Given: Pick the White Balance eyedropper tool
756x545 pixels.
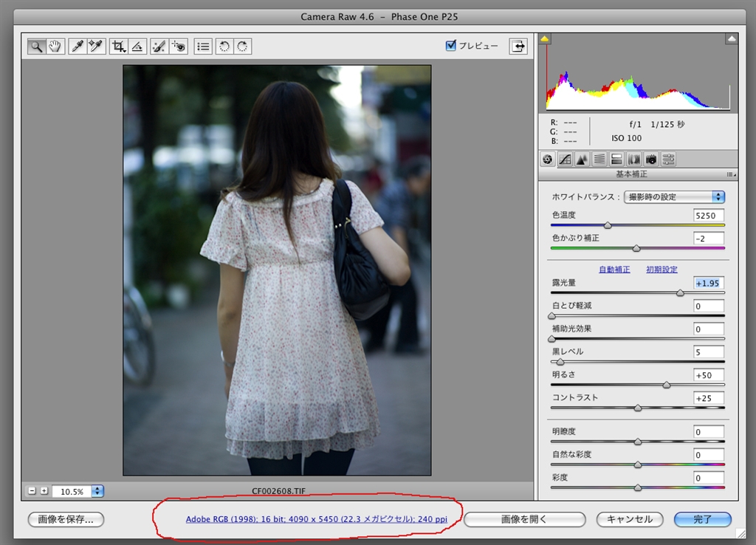Looking at the screenshot, I should (x=77, y=47).
